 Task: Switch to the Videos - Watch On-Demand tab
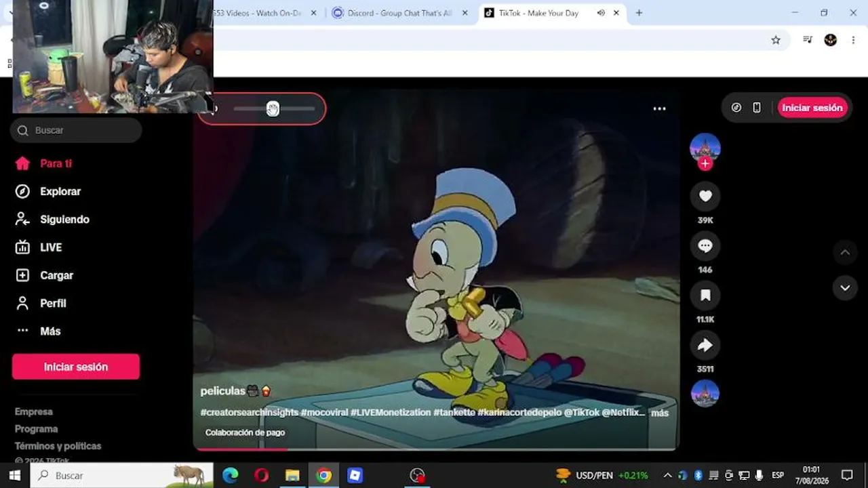click(x=258, y=13)
